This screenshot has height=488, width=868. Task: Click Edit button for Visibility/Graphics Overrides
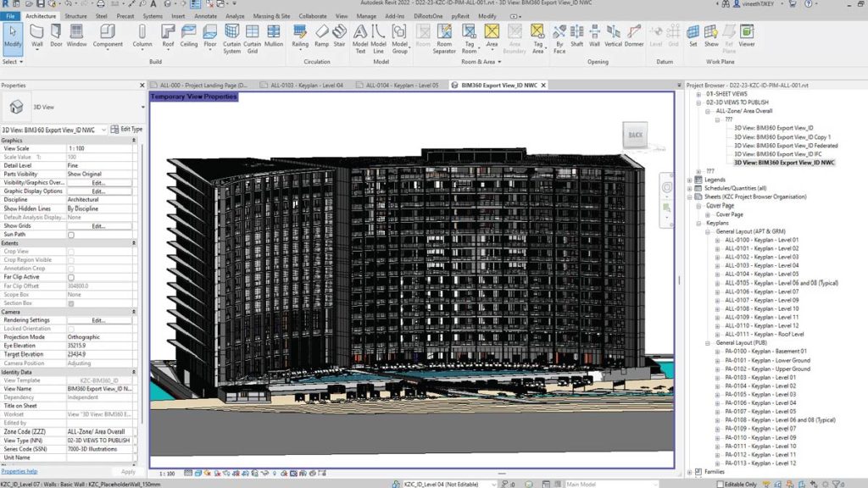click(98, 182)
